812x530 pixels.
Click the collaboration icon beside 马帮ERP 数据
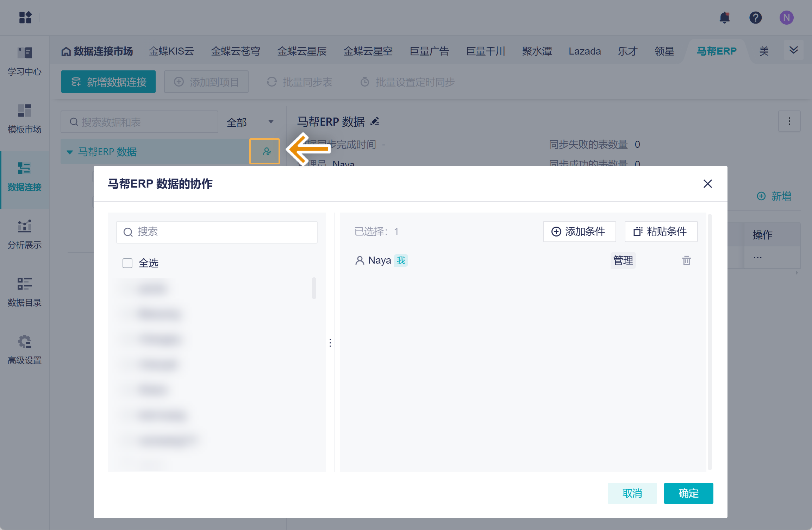point(267,151)
